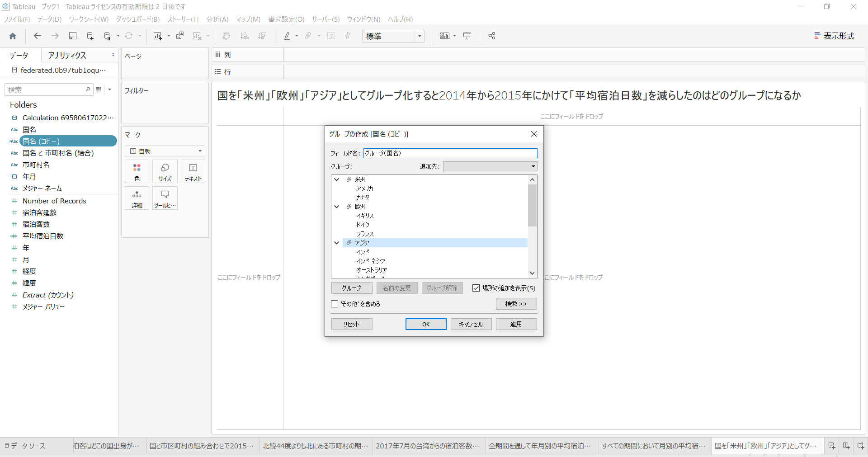Close the group creation dialog
This screenshot has height=457, width=868.
[x=534, y=134]
